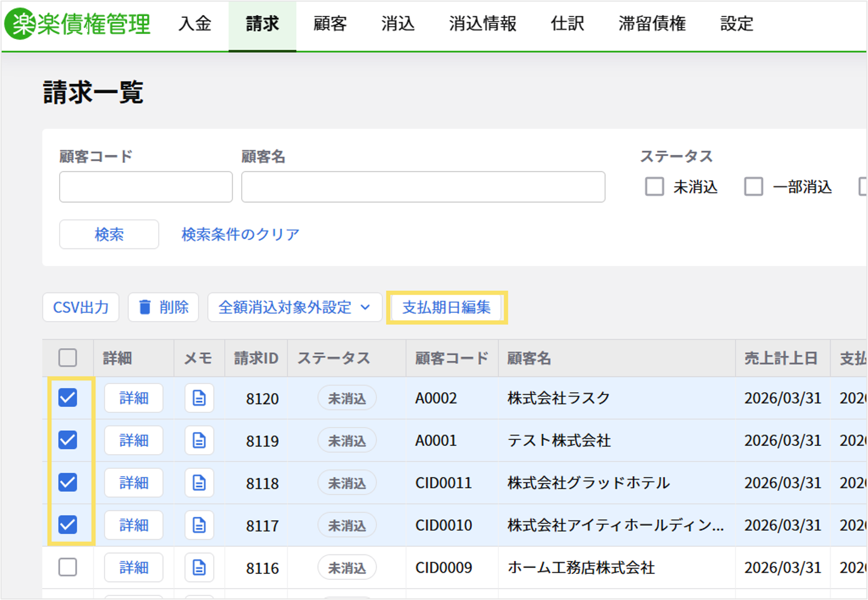
Task: Click the 顧客コード table column header
Action: click(452, 359)
